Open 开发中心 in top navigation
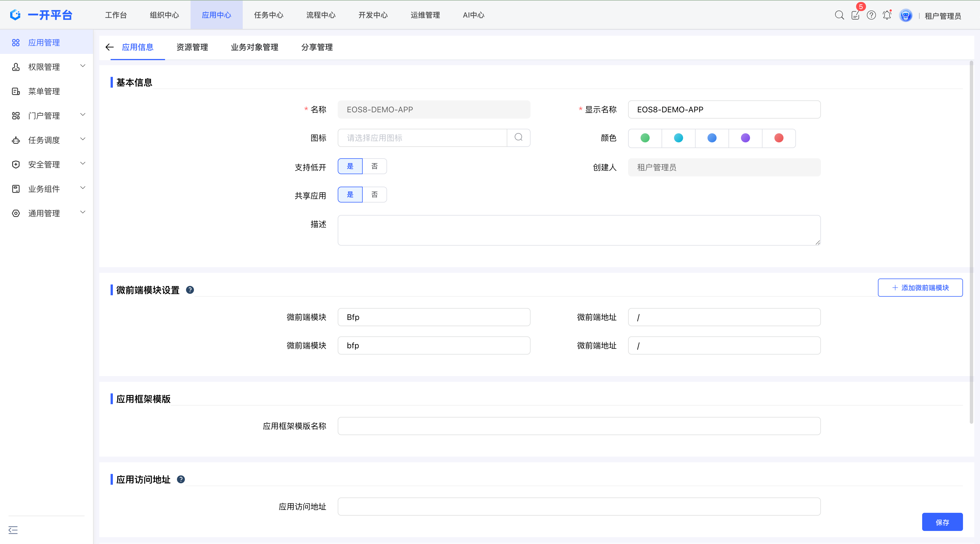Viewport: 980px width, 544px height. 373,15
